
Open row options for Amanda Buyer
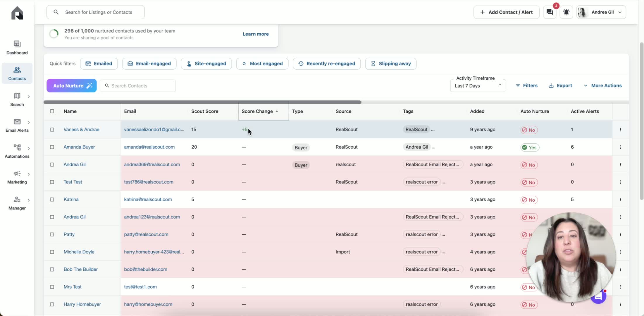tap(620, 147)
